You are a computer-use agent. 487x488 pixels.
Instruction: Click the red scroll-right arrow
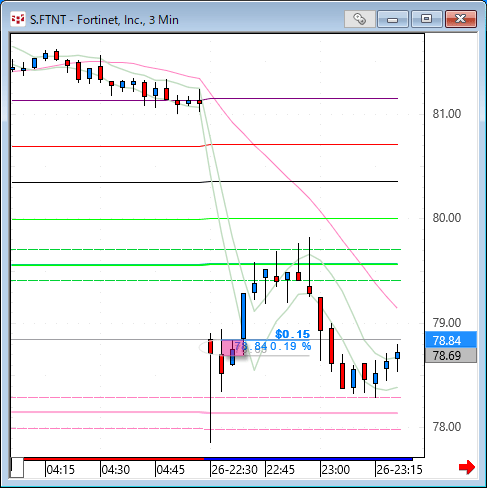point(467,467)
